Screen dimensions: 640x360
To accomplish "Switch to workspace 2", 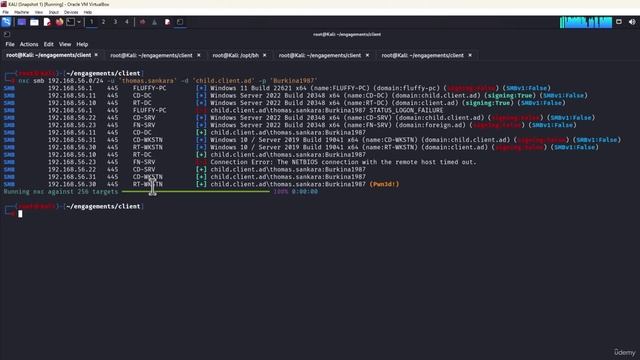I will [103, 22].
